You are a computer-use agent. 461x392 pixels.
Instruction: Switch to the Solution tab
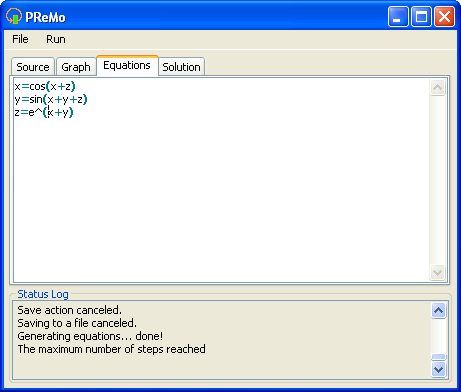point(181,67)
